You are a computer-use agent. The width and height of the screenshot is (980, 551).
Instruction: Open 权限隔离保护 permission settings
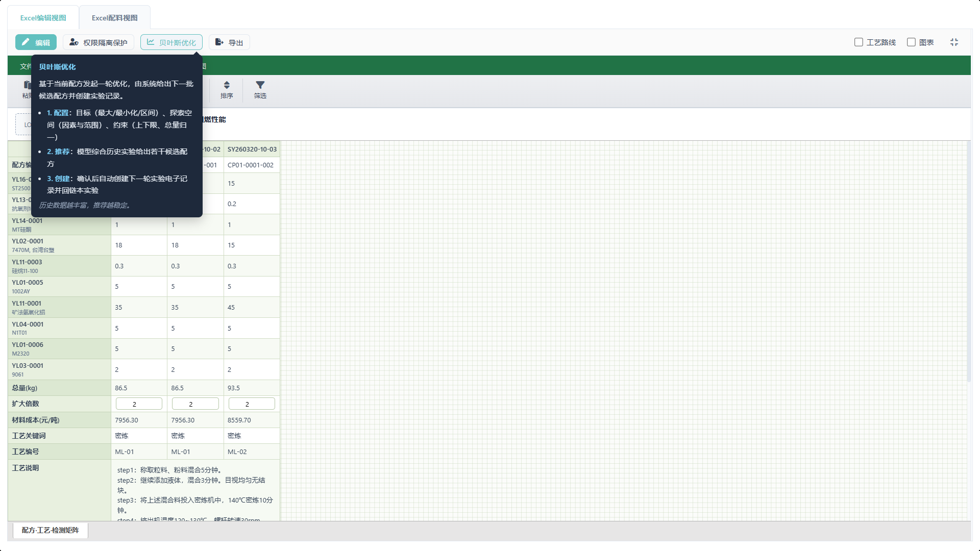(x=99, y=42)
